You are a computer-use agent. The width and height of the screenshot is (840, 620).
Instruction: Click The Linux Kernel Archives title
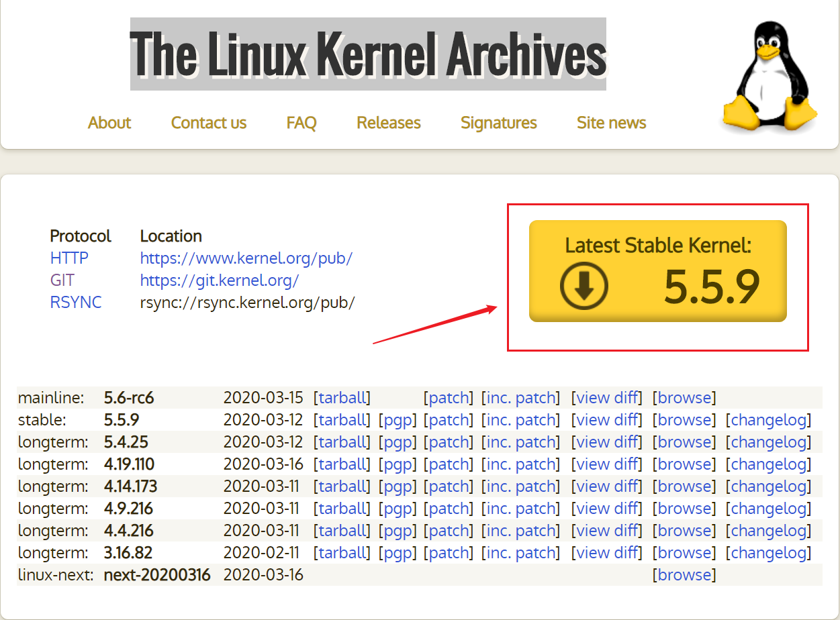point(368,54)
